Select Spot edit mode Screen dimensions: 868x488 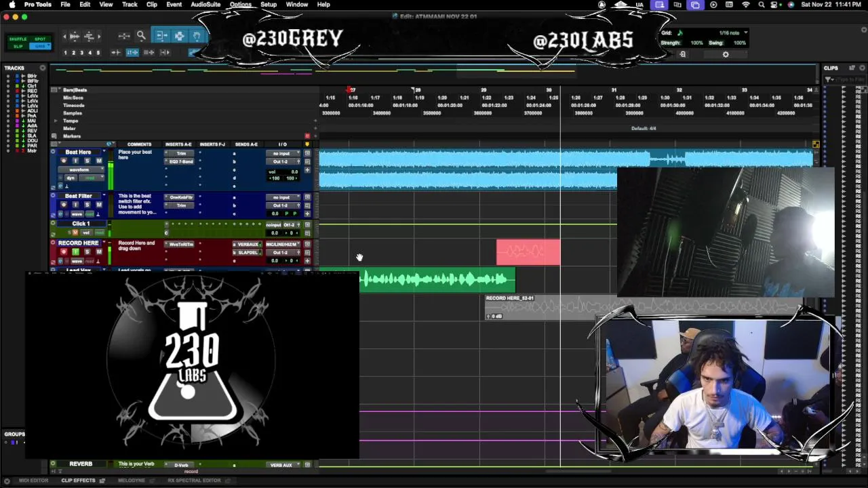tap(40, 39)
